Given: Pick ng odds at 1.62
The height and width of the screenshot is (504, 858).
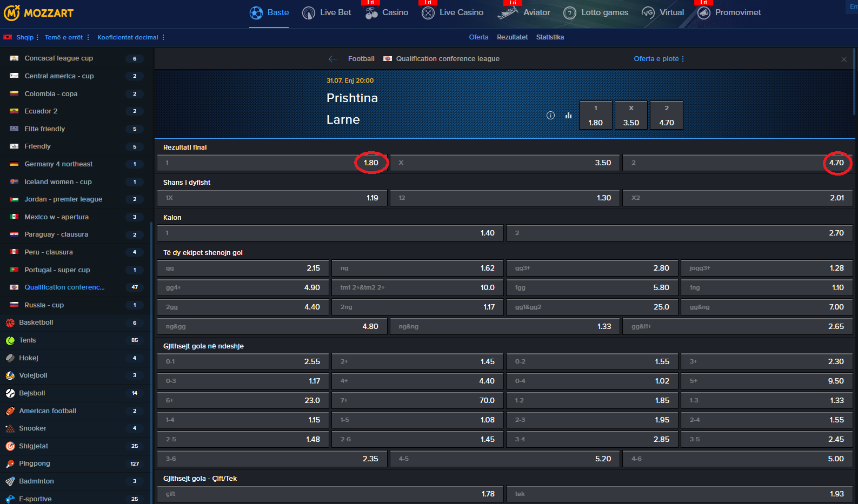Looking at the screenshot, I should 417,268.
